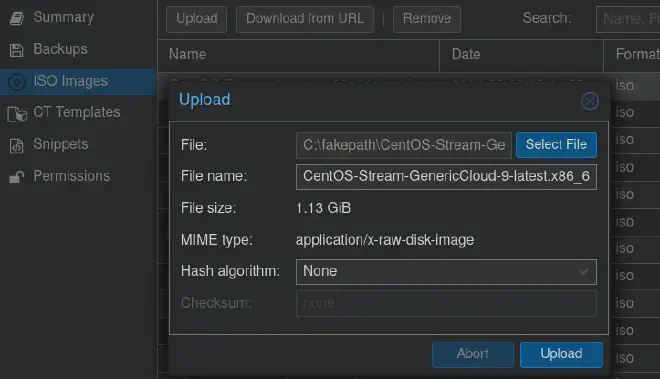Close the Upload dialog

[590, 101]
